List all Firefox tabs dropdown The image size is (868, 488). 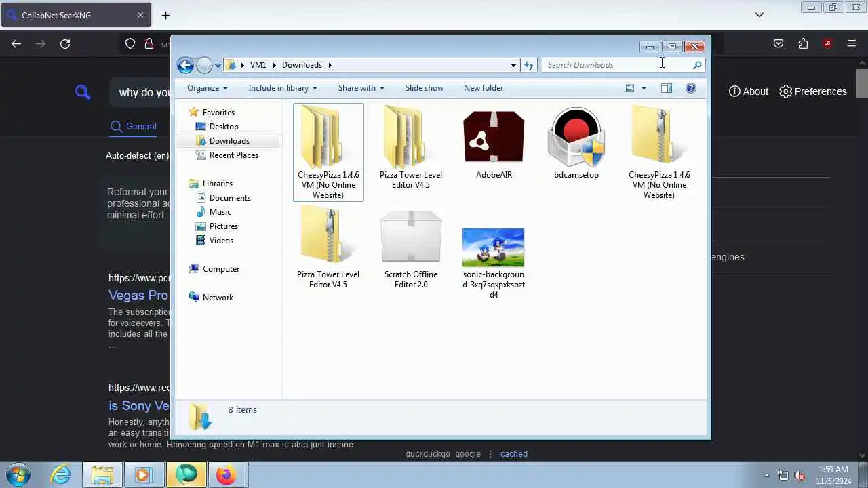tap(759, 15)
